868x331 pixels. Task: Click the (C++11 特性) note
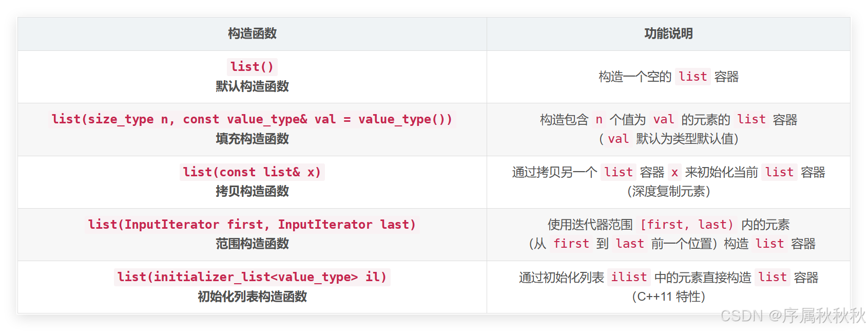pos(668,297)
